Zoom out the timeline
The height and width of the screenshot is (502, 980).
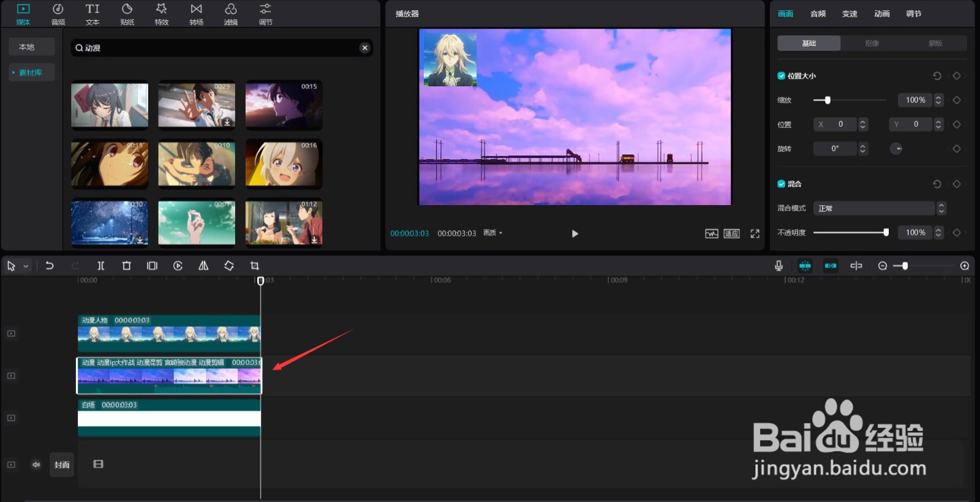coord(883,266)
